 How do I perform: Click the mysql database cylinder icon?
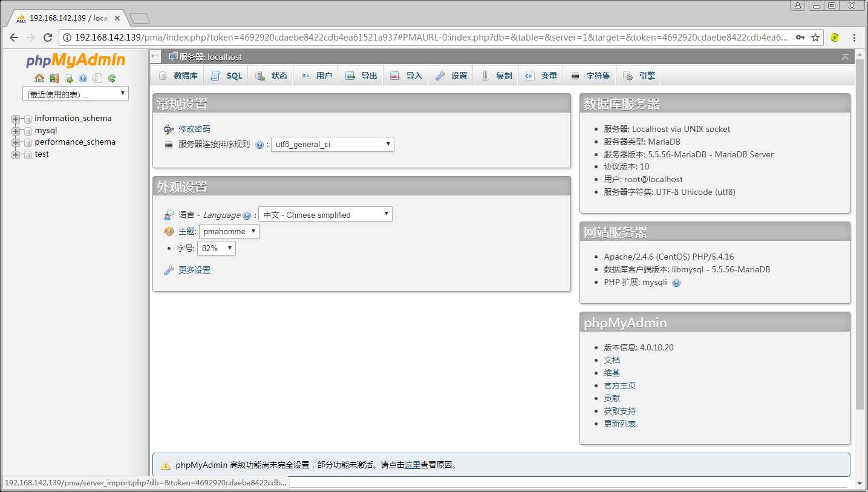27,131
